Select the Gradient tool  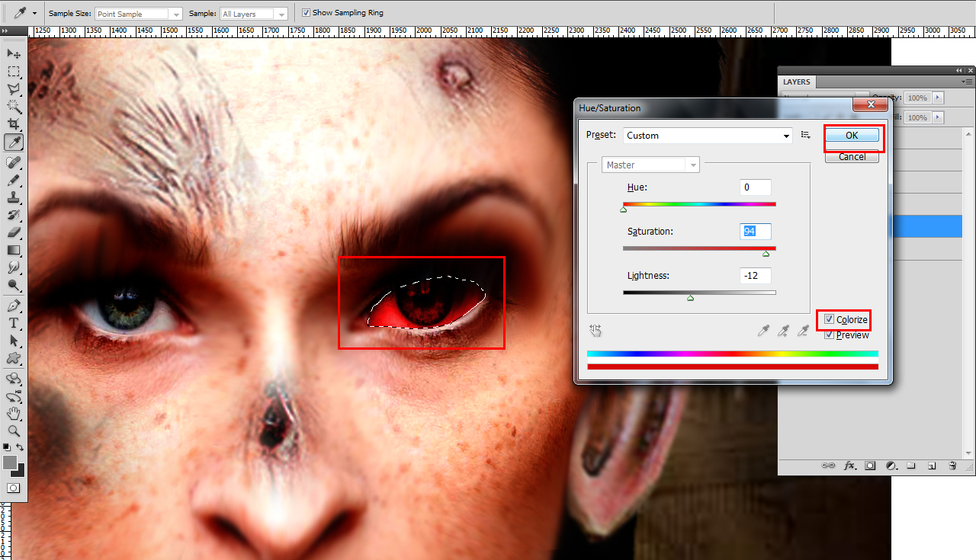point(14,250)
